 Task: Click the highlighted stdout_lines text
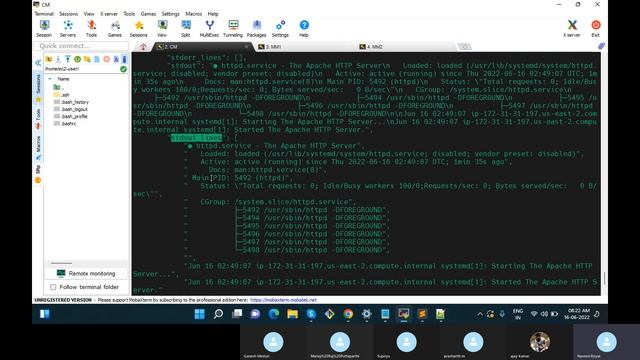(196, 138)
